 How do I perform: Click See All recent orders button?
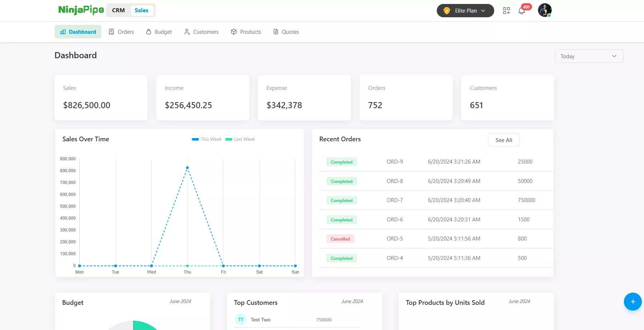coord(504,140)
